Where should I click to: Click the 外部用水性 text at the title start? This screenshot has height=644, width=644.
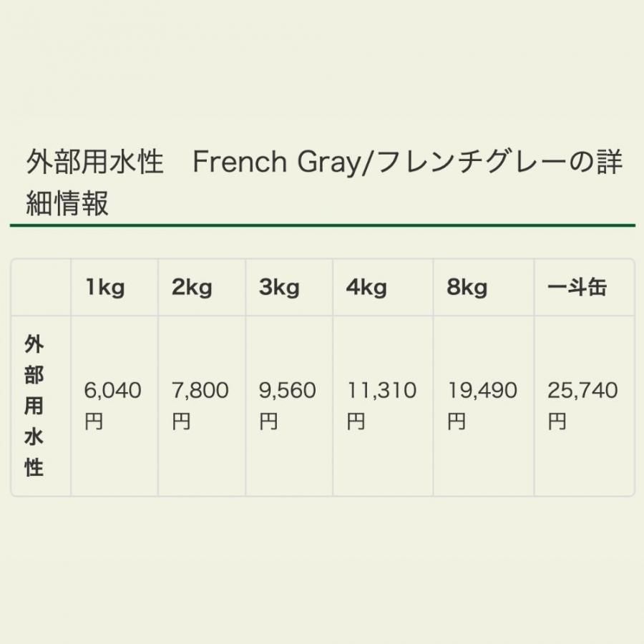pyautogui.click(x=94, y=163)
